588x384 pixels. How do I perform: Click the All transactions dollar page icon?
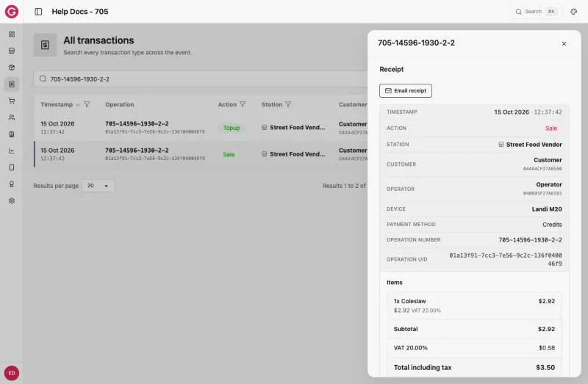click(x=45, y=45)
